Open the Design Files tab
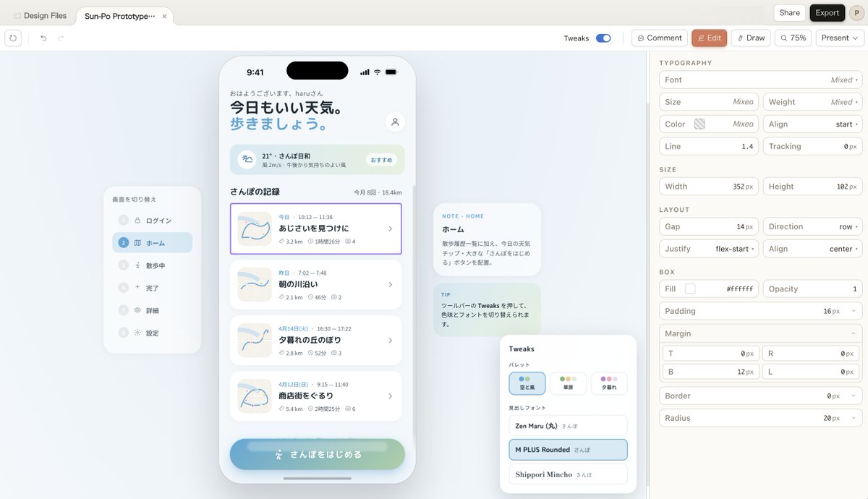Image resolution: width=868 pixels, height=499 pixels. tap(40, 14)
